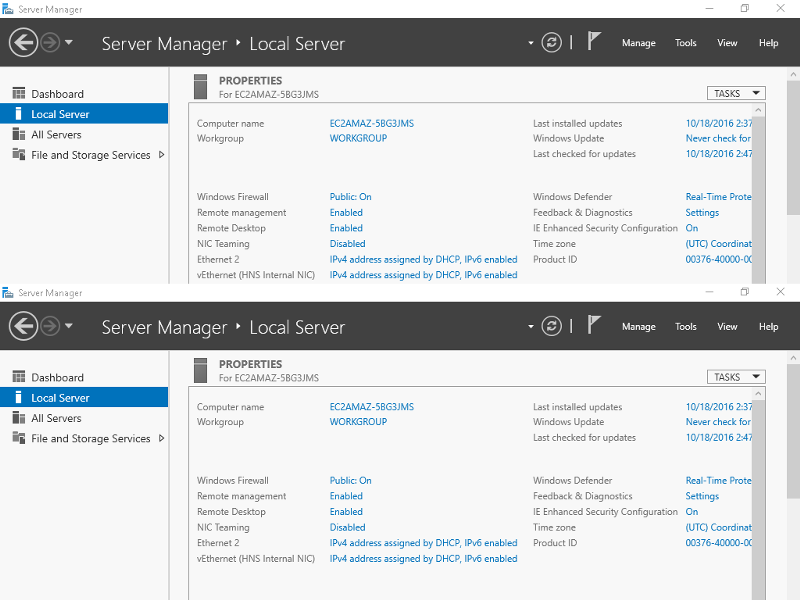Open View menu in top window

727,43
